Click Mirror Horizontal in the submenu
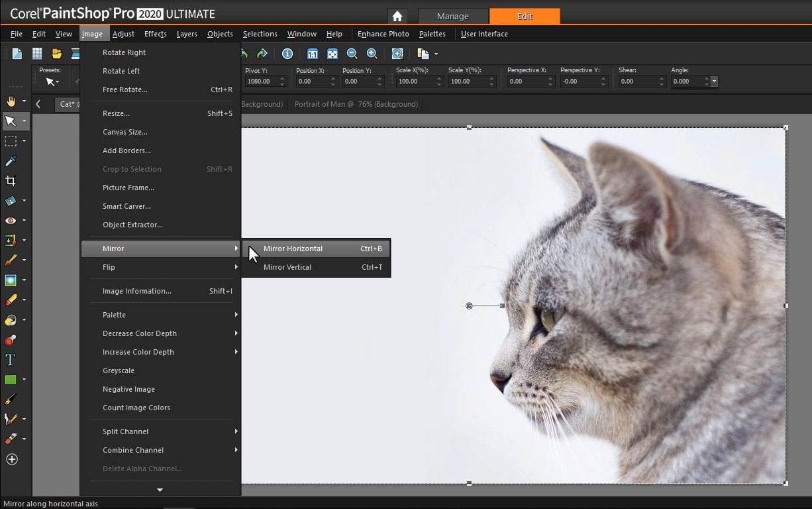Viewport: 812px width, 509px height. pos(293,249)
